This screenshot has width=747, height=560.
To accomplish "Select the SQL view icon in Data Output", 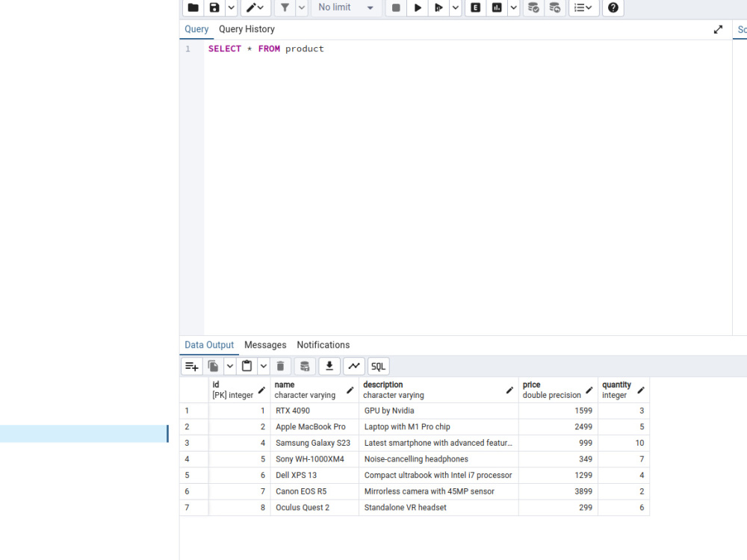I will [378, 366].
